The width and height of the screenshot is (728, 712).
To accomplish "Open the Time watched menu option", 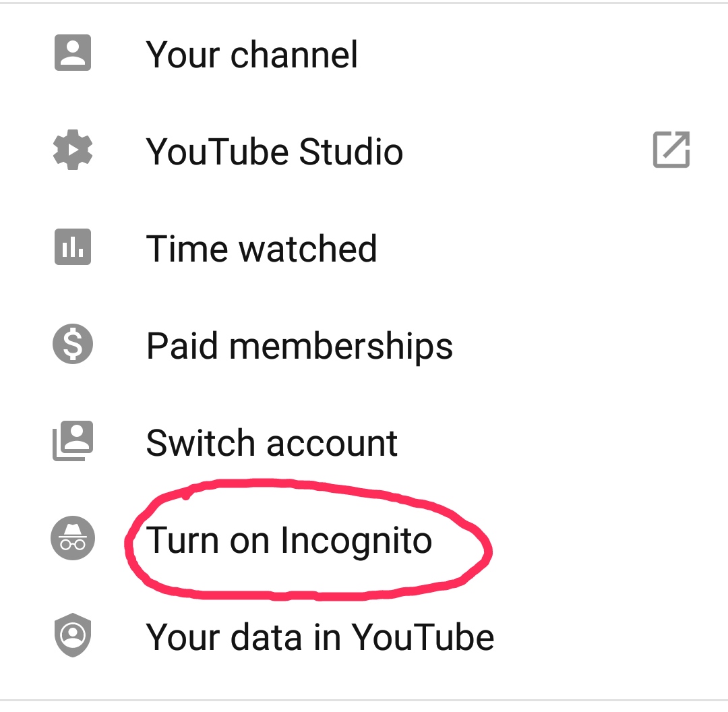I will click(x=262, y=247).
